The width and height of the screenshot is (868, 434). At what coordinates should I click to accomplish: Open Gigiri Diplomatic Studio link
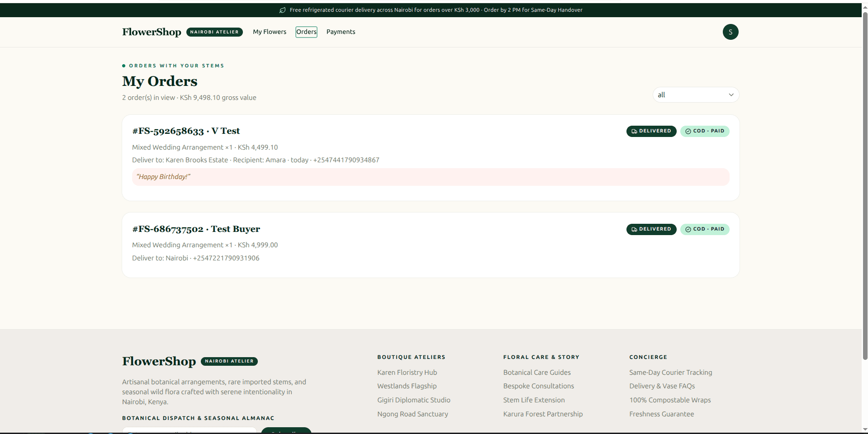coord(414,400)
